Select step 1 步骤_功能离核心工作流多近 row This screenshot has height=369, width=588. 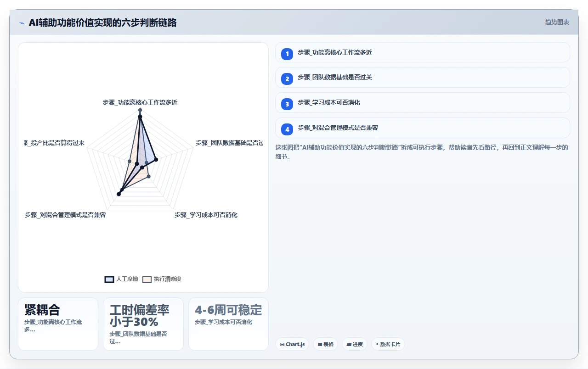[422, 52]
